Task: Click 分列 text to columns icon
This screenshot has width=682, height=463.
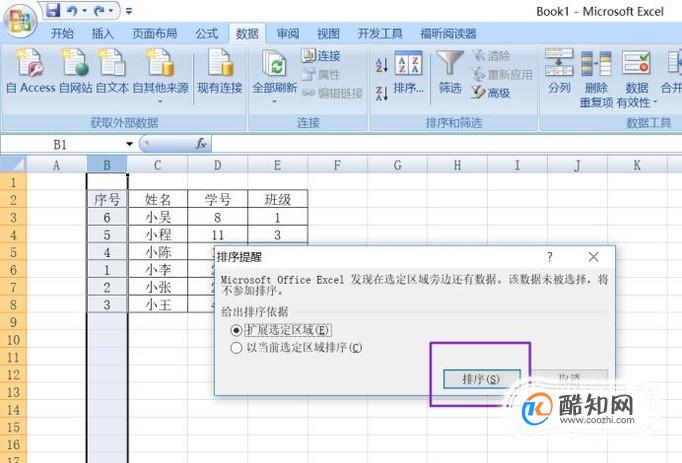Action: [x=559, y=72]
